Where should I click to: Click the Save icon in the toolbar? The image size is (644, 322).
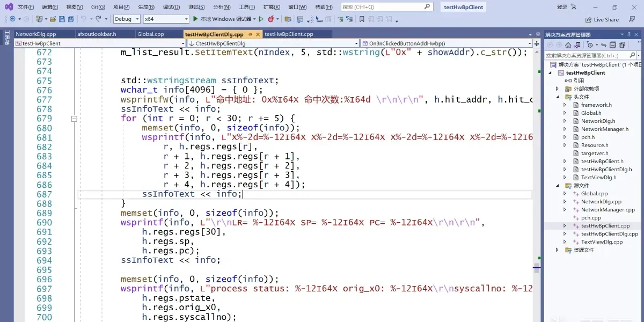coord(62,19)
